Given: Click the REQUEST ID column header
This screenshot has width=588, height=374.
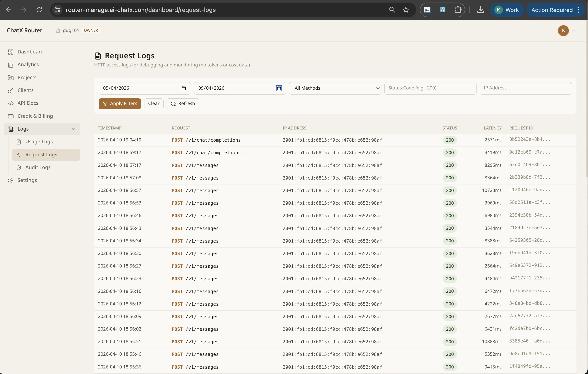Looking at the screenshot, I should click(521, 128).
